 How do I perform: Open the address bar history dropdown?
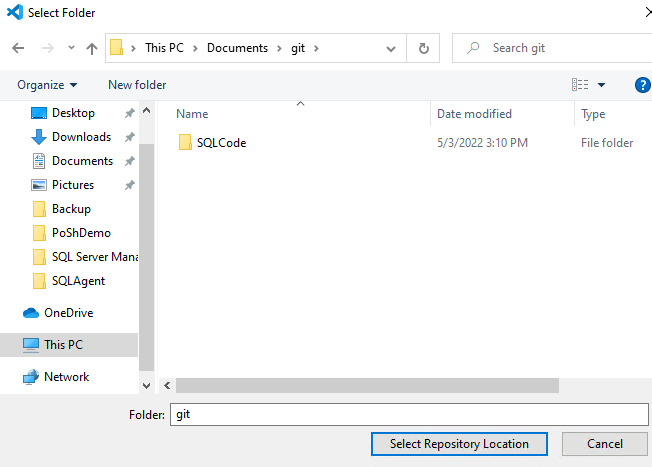[390, 49]
